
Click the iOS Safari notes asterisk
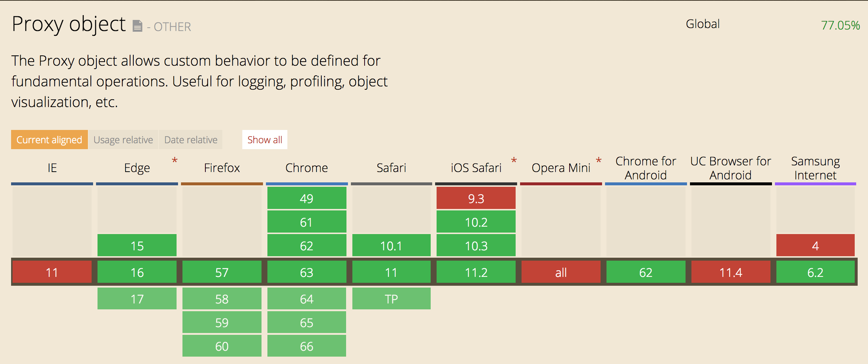point(514,161)
